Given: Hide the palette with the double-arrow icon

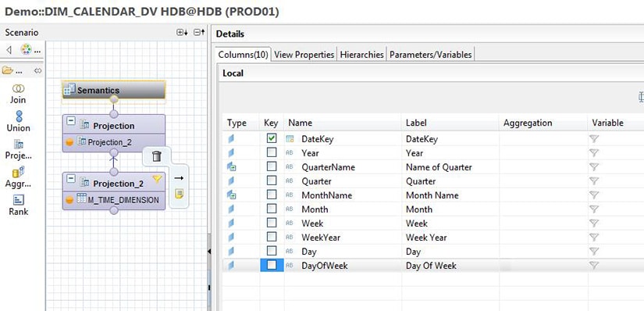Looking at the screenshot, I should (x=37, y=71).
